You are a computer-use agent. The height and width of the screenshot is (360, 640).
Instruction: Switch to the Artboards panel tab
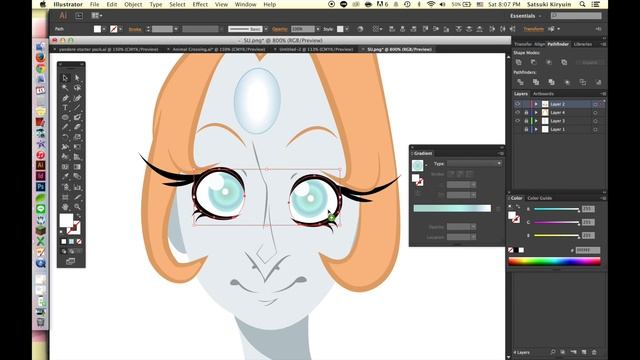click(x=543, y=94)
